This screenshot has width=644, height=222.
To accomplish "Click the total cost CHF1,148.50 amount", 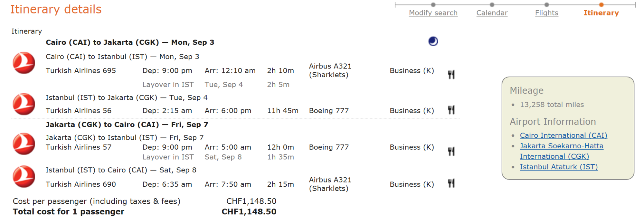I will pos(249,212).
